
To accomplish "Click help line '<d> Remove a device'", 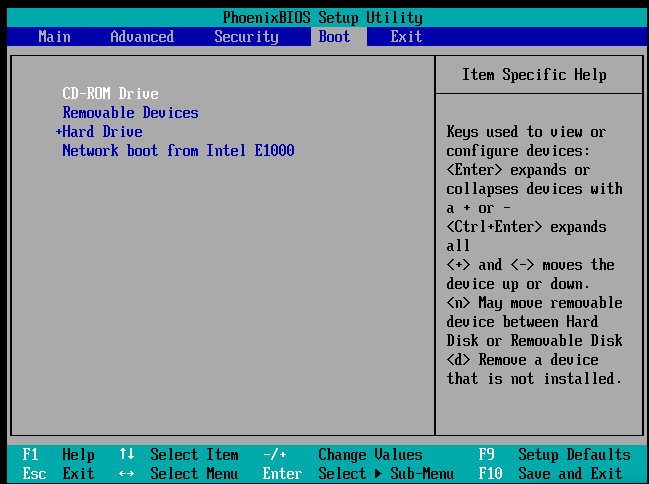I will click(522, 359).
